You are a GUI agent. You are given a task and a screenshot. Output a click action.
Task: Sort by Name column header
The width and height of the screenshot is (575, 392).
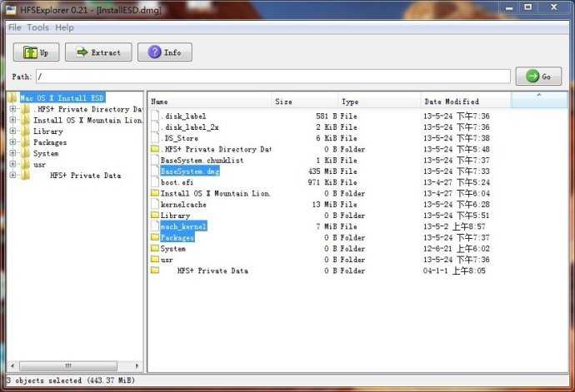pos(211,102)
